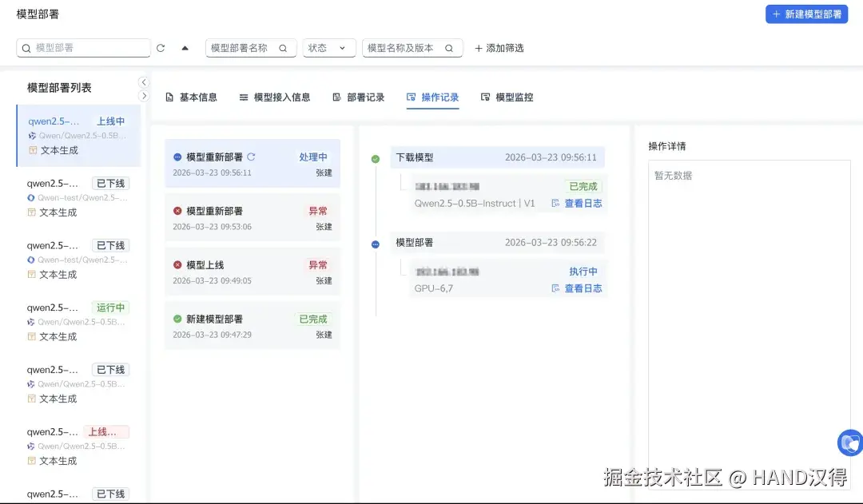Focus the 模型部署名称 filter field
This screenshot has height=504, width=863.
[x=251, y=48]
